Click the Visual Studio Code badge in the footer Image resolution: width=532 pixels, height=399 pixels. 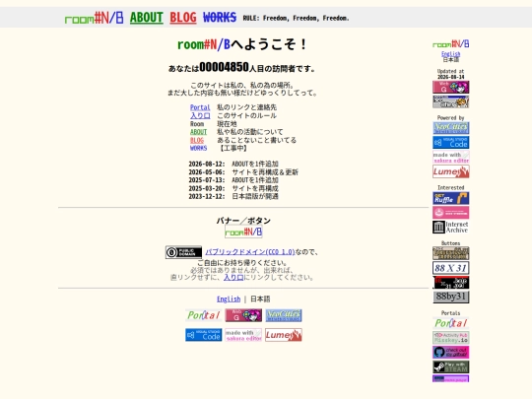point(204,335)
